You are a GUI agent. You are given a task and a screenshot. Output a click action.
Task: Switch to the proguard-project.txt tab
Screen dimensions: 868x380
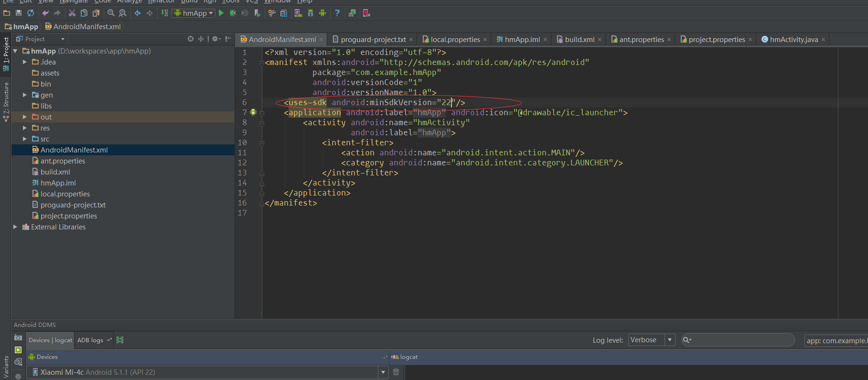click(373, 39)
